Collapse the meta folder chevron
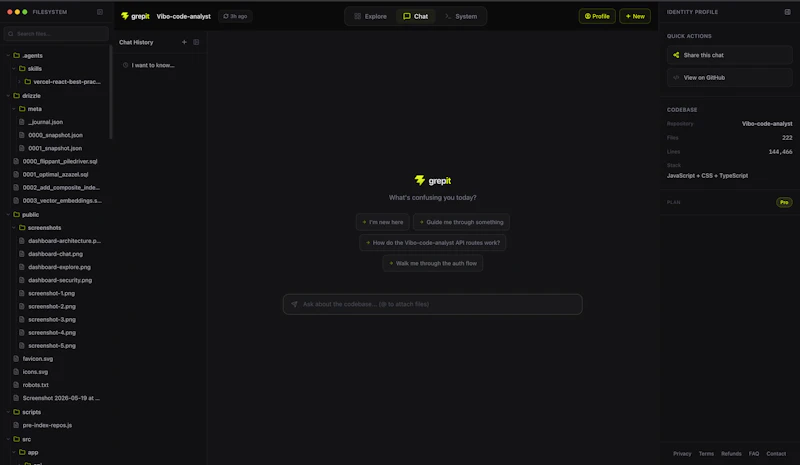 pos(14,109)
